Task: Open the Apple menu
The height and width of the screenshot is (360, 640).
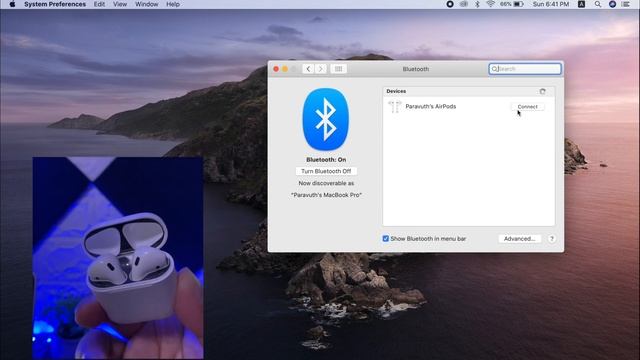Action: (12, 4)
